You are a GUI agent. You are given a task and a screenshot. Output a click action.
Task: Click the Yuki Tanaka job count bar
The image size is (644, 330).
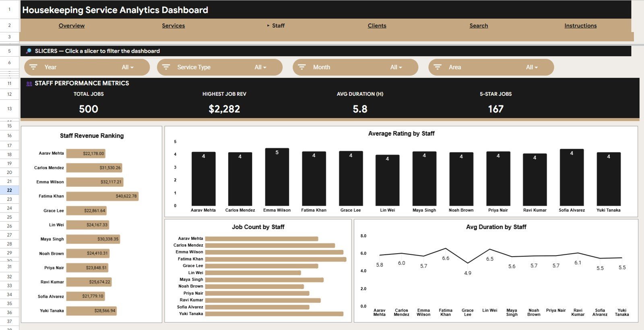[x=274, y=314]
